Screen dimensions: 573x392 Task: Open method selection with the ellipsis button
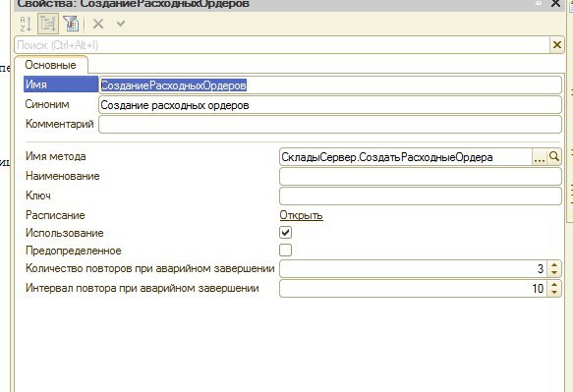tap(540, 157)
